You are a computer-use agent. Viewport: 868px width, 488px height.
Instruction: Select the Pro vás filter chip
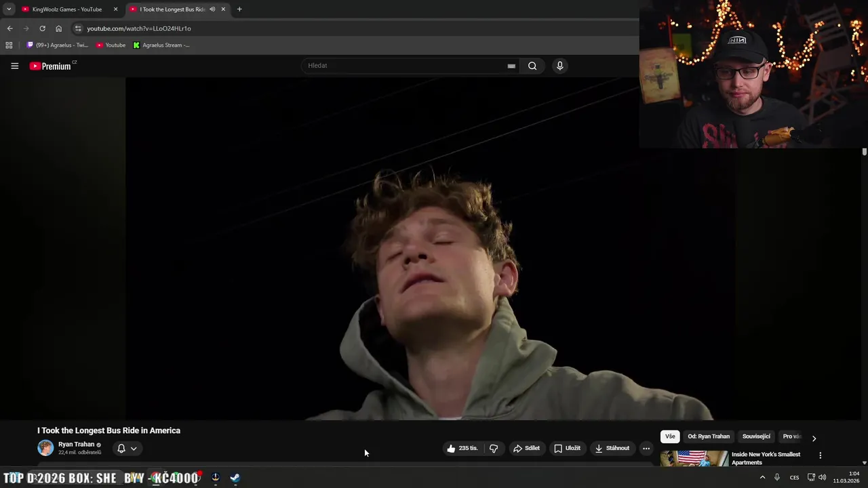point(791,436)
